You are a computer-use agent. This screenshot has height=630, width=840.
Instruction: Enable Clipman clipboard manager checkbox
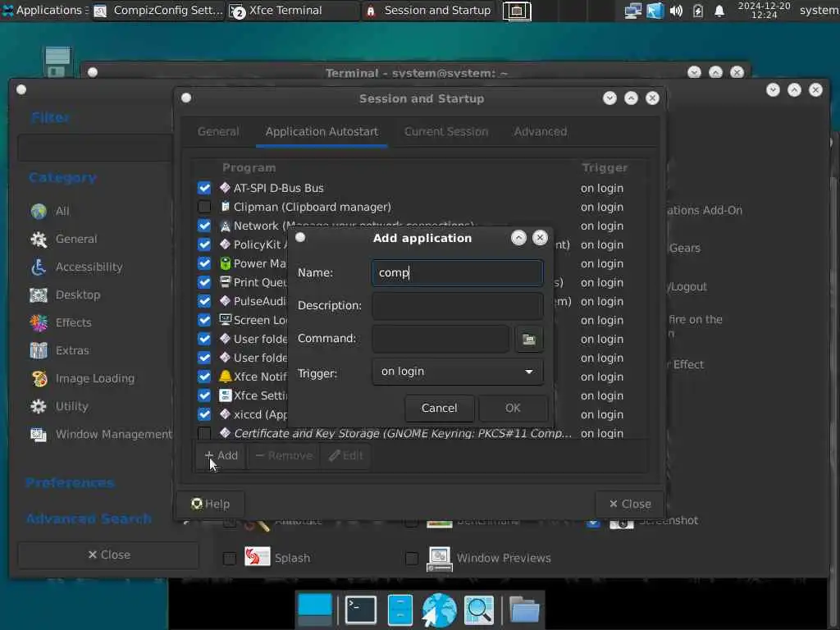pos(204,207)
